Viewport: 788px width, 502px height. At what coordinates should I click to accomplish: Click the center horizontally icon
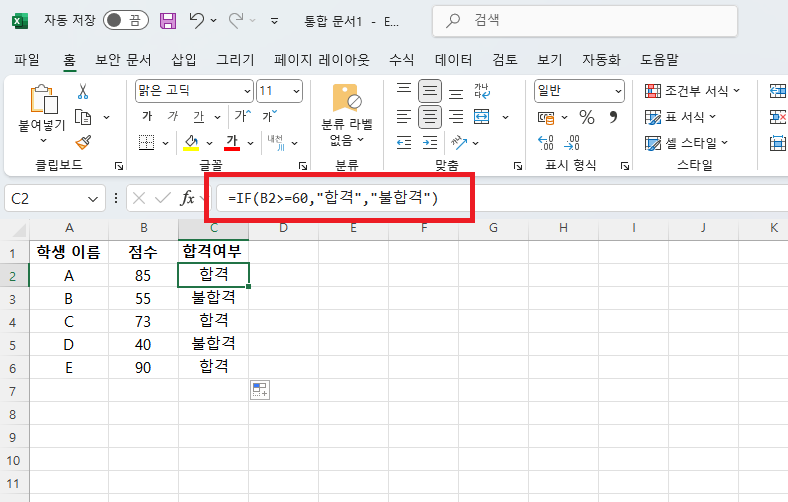pyautogui.click(x=430, y=117)
